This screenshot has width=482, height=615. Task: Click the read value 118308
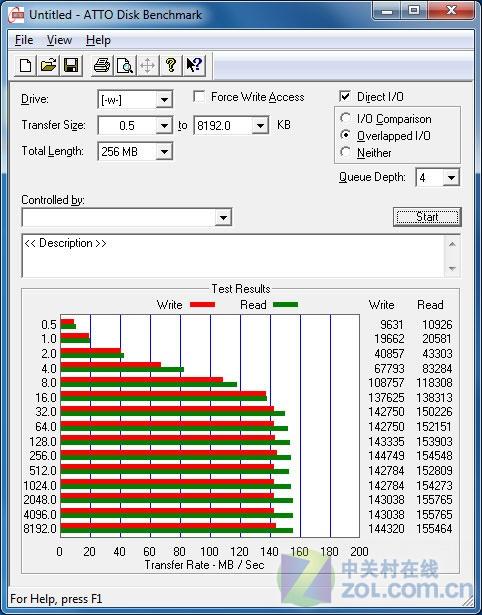[434, 382]
